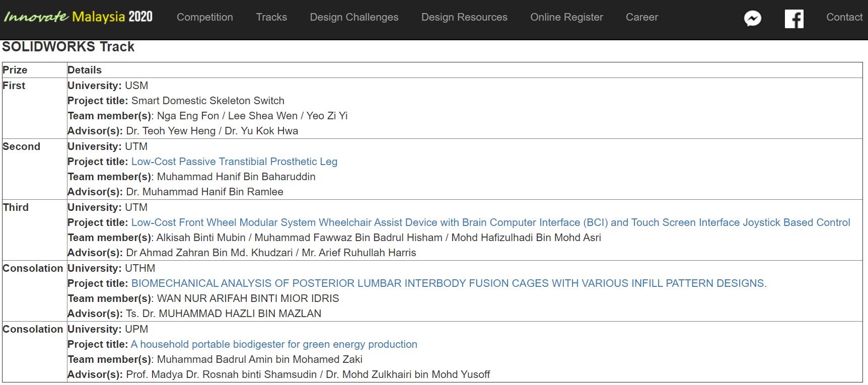Screen dimensions: 868x385
Task: Click University: UTM in Third prize row
Action: (108, 207)
